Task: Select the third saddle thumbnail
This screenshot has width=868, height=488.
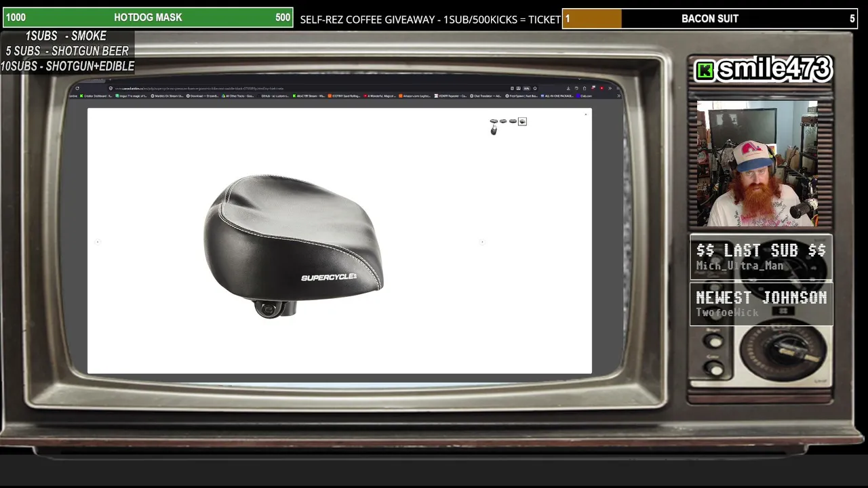Action: point(513,121)
